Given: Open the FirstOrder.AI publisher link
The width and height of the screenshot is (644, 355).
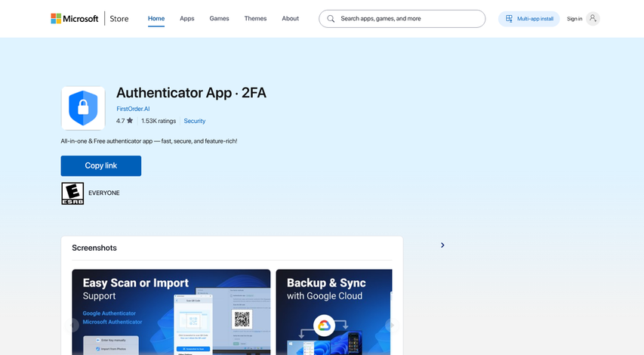Looking at the screenshot, I should (133, 109).
